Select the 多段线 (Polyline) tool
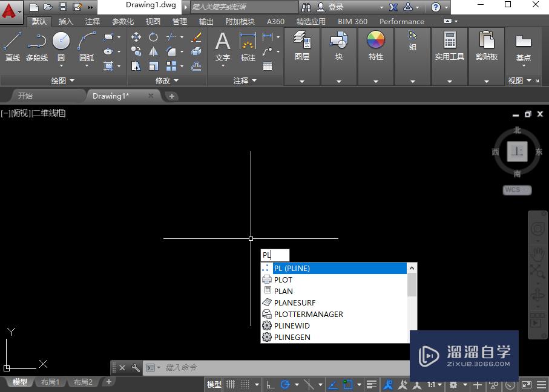Image resolution: width=549 pixels, height=392 pixels. click(x=36, y=45)
